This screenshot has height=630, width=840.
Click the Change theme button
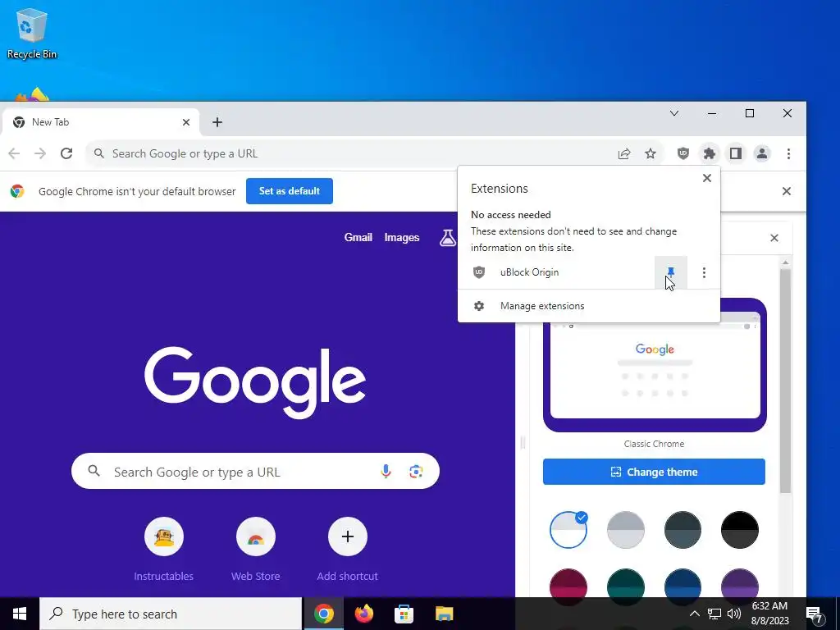click(x=654, y=472)
